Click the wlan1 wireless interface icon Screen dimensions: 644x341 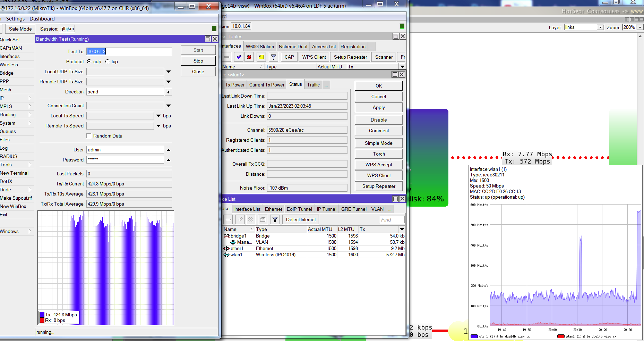point(226,255)
